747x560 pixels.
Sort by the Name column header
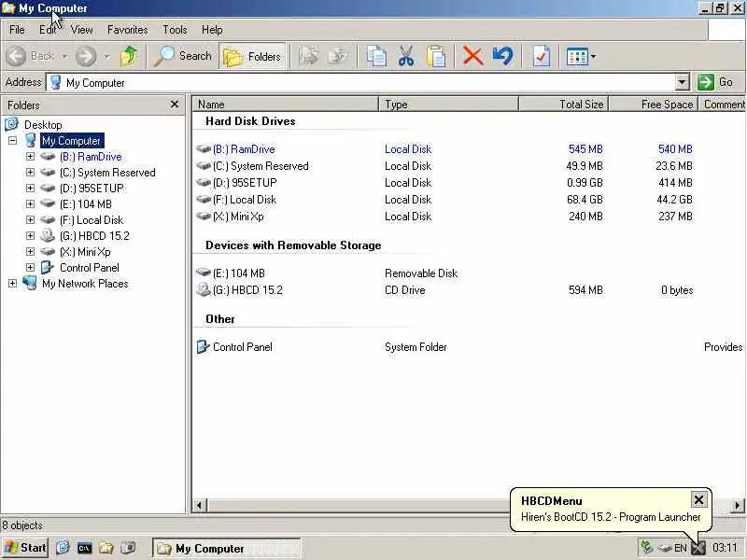(286, 104)
